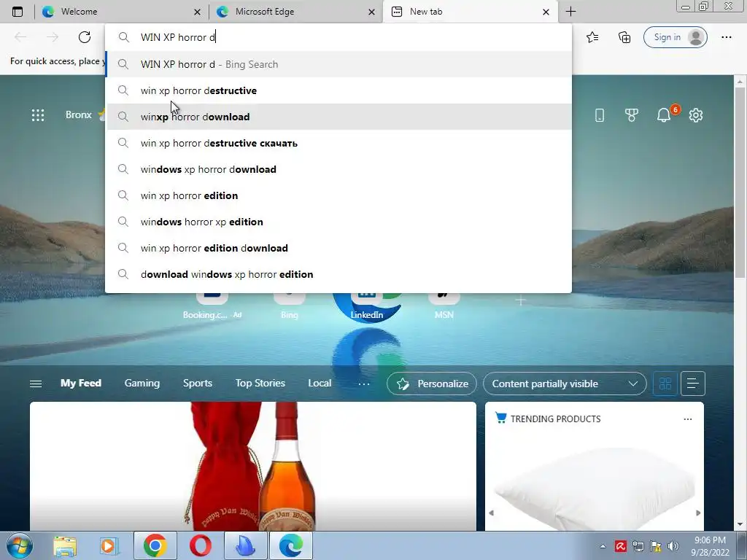Open Trending Products ellipsis options
Viewport: 747px width, 560px height.
[x=687, y=419]
